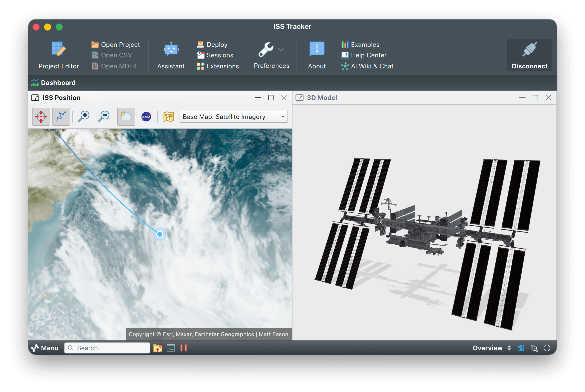This screenshot has width=585, height=392.
Task: Zoom out on the map
Action: point(103,117)
